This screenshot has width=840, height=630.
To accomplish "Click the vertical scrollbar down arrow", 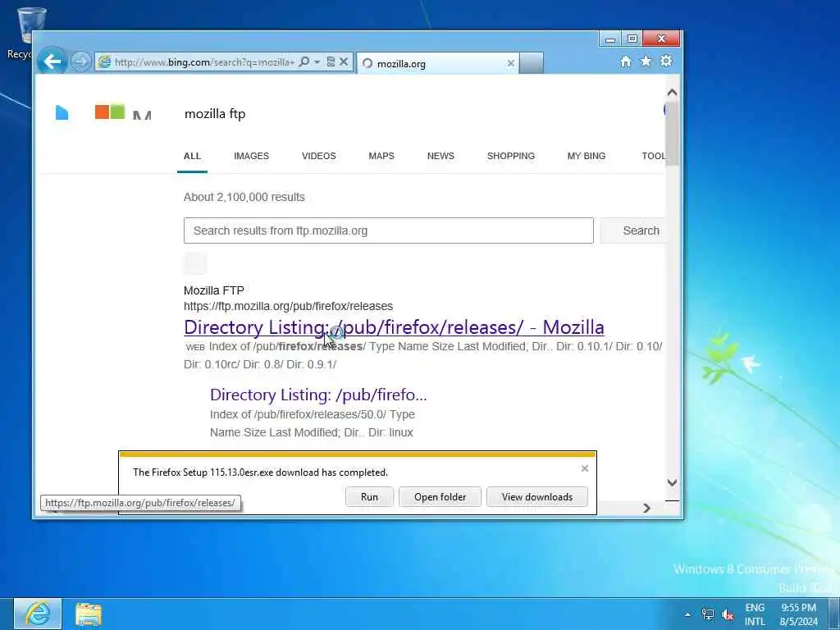I will point(672,482).
